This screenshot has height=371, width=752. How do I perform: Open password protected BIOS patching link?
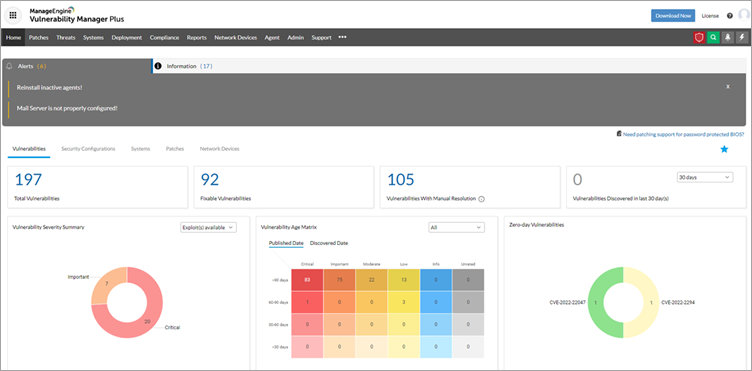pos(683,135)
